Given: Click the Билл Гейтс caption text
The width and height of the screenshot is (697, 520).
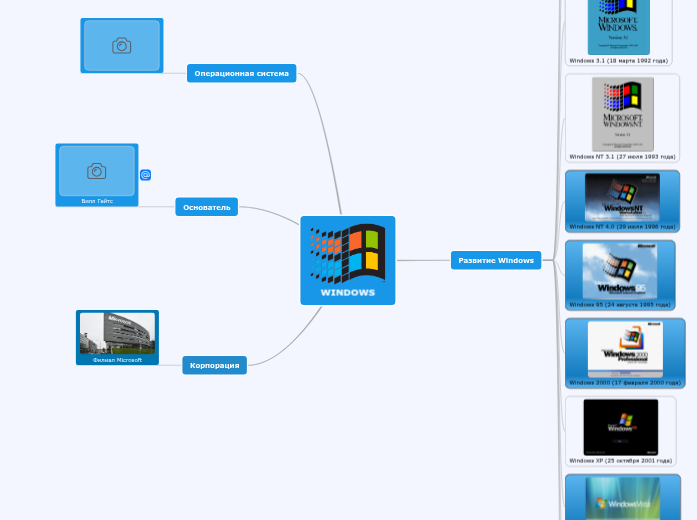Looking at the screenshot, I should pos(96,201).
